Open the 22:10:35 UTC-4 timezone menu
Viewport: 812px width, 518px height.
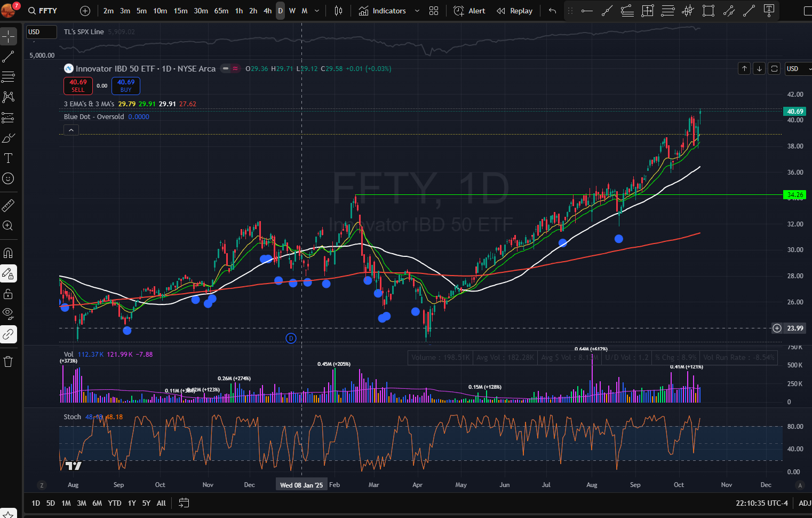761,503
